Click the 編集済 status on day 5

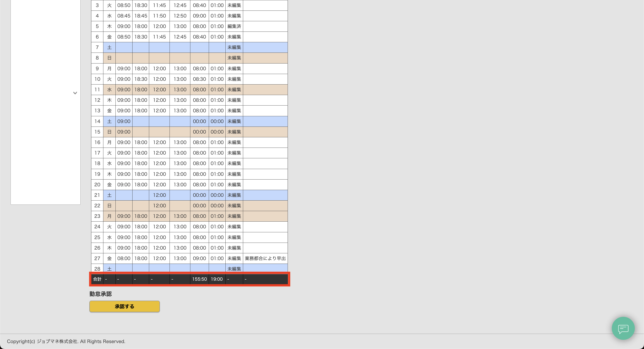pos(234,26)
